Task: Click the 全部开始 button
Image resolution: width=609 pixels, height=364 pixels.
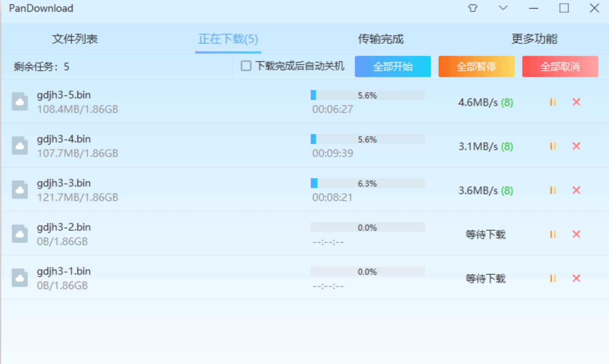Action: coord(393,66)
